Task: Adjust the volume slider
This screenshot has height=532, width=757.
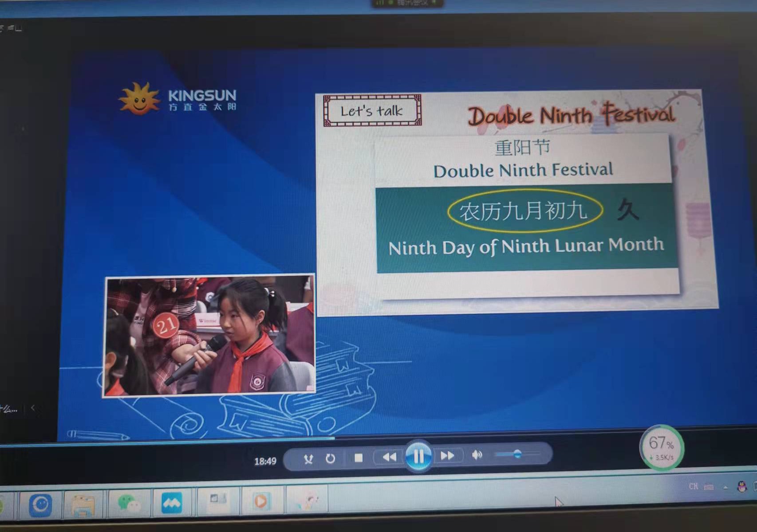Action: click(x=517, y=454)
